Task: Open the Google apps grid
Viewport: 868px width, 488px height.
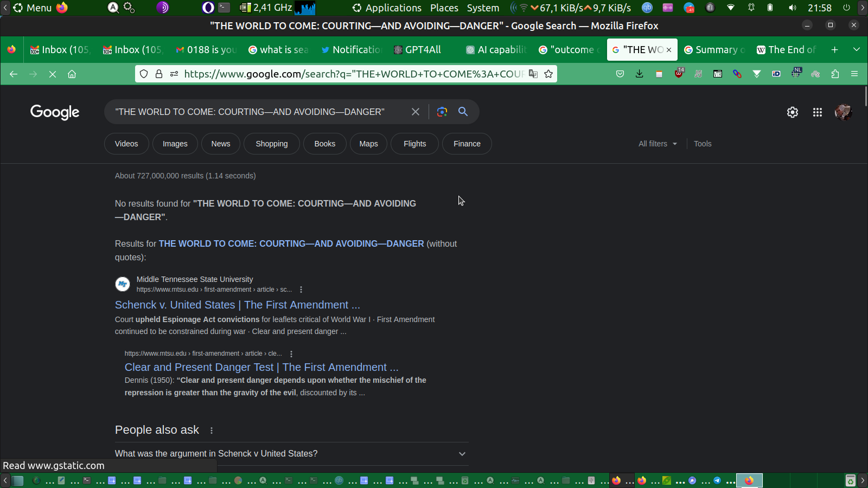Action: pyautogui.click(x=818, y=112)
